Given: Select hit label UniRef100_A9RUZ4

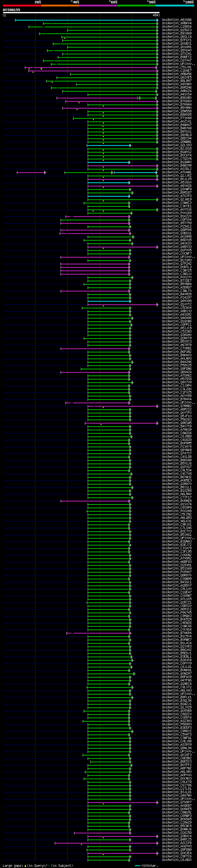Looking at the screenshot, I should (x=177, y=91).
